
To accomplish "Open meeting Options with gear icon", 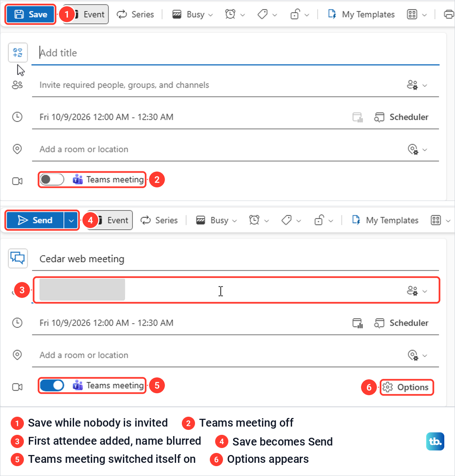I will click(406, 387).
